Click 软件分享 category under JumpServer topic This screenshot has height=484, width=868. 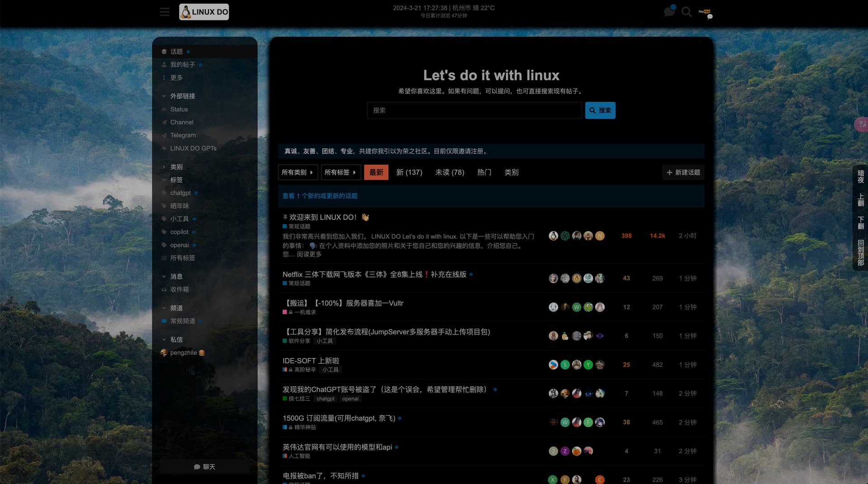coord(299,341)
